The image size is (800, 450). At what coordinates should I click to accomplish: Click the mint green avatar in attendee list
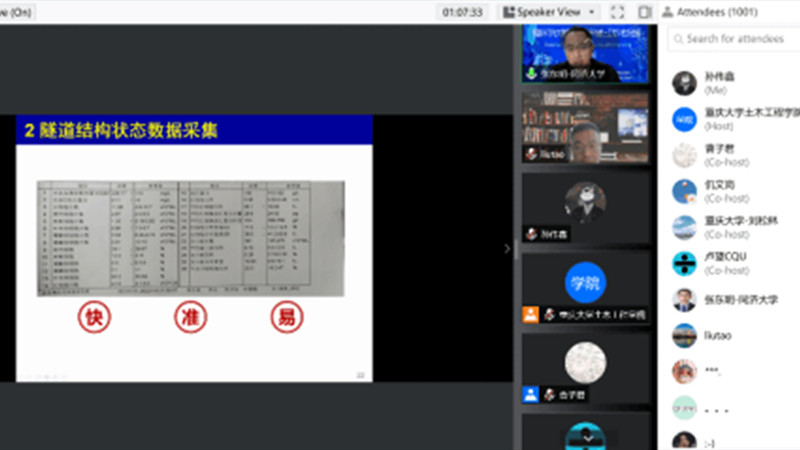click(684, 408)
